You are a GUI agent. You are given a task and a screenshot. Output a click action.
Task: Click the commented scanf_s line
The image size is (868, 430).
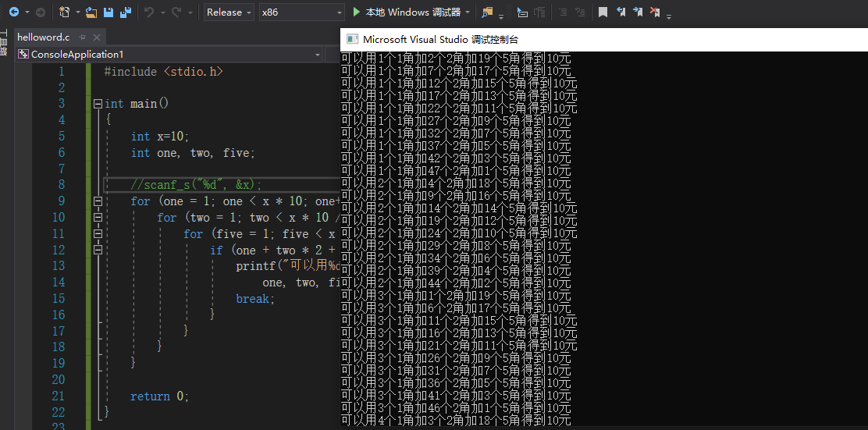[x=196, y=185]
